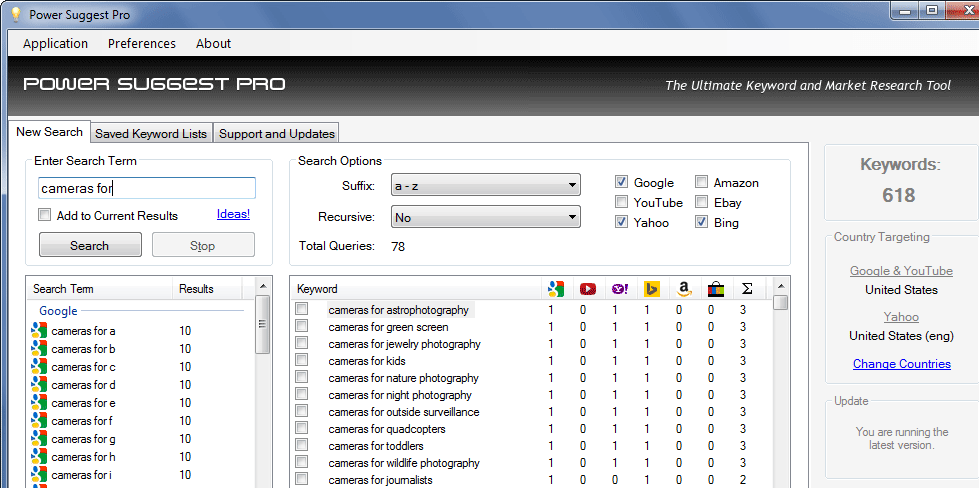Click the YouTube column header icon
Screen dimensions: 979x488
588,289
